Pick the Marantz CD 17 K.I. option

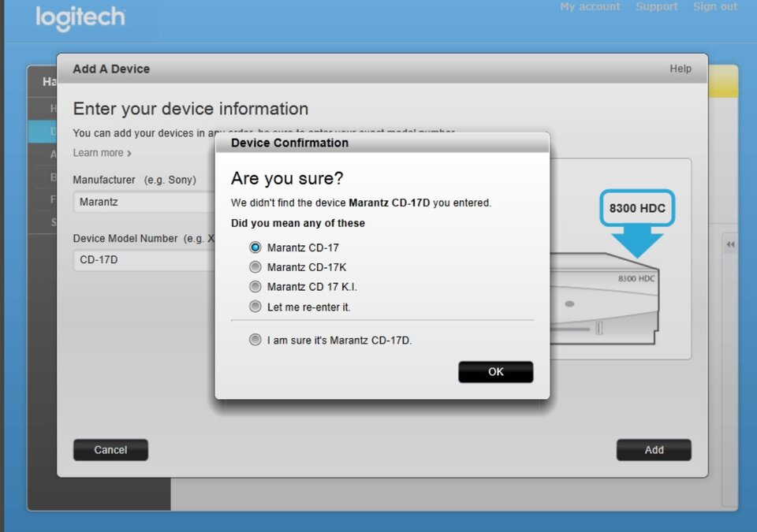coord(255,287)
